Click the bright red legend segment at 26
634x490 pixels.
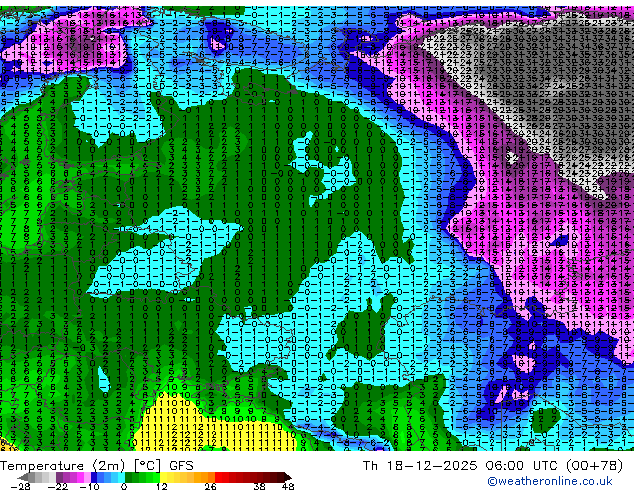point(218,477)
